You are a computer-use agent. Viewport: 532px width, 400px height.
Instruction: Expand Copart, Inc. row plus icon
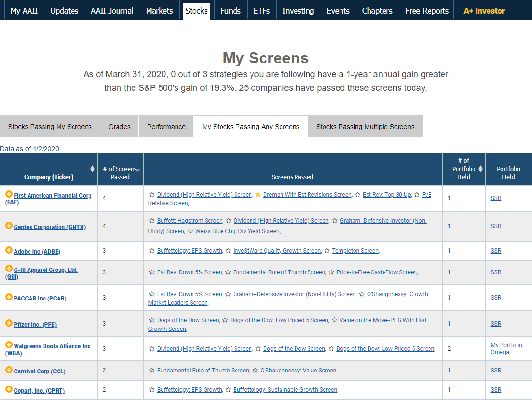[x=9, y=389]
